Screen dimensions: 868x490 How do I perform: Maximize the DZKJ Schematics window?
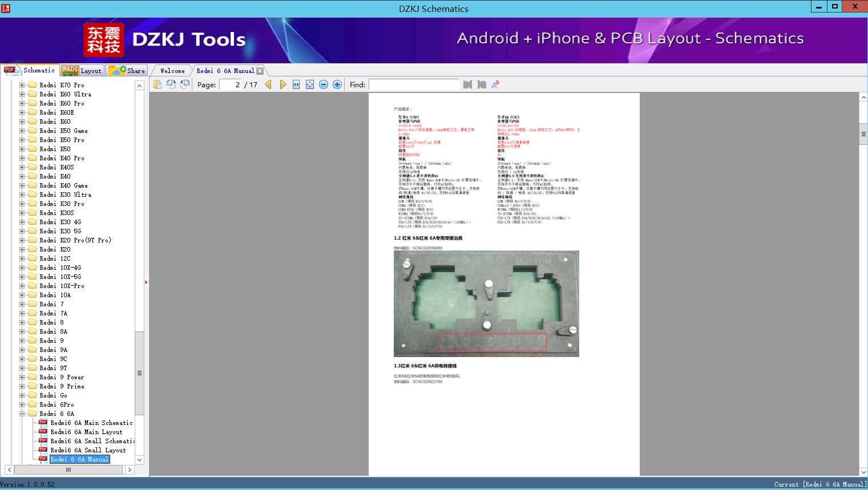(x=834, y=7)
